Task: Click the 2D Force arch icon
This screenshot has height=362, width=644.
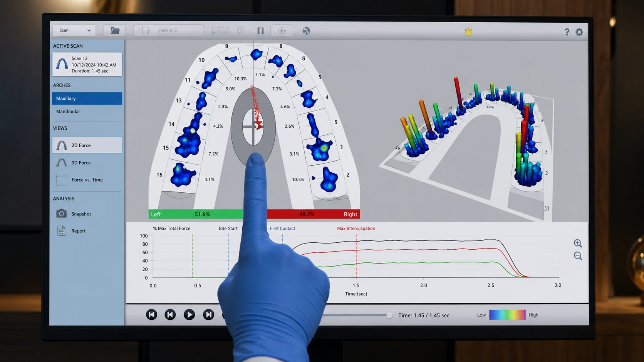Action: pyautogui.click(x=62, y=145)
